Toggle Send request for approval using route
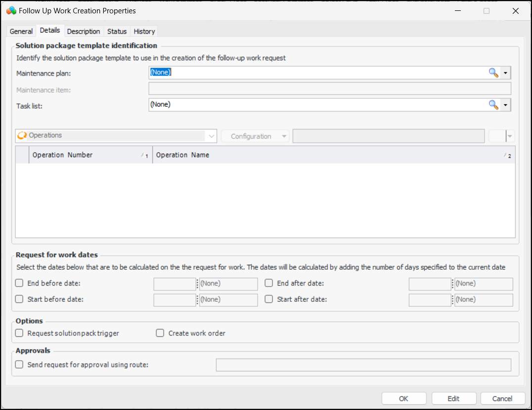 pyautogui.click(x=19, y=365)
